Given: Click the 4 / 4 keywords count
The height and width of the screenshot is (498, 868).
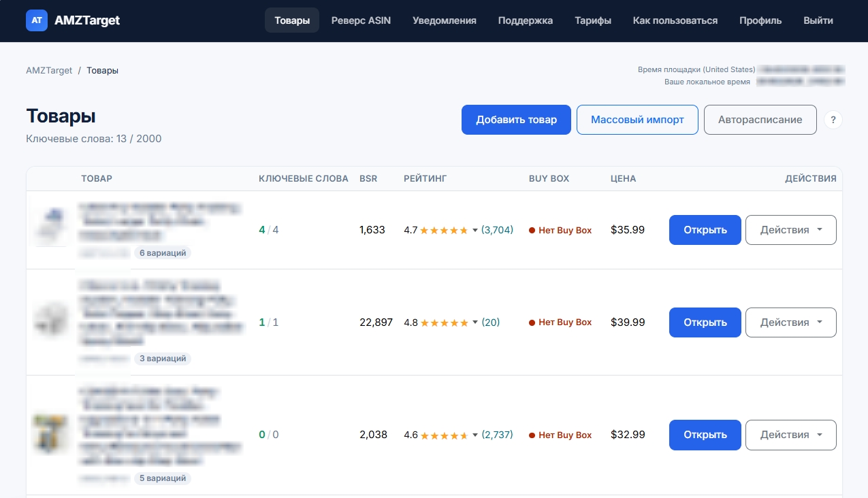Looking at the screenshot, I should tap(269, 230).
